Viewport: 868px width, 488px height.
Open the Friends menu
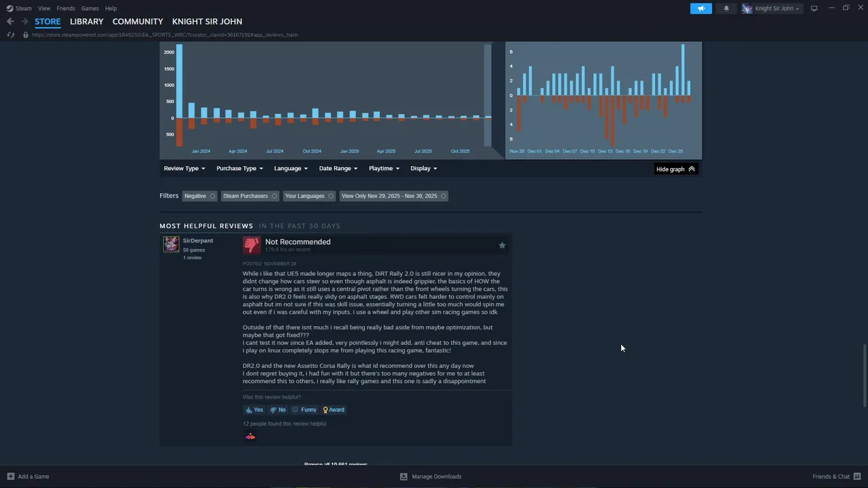point(66,8)
